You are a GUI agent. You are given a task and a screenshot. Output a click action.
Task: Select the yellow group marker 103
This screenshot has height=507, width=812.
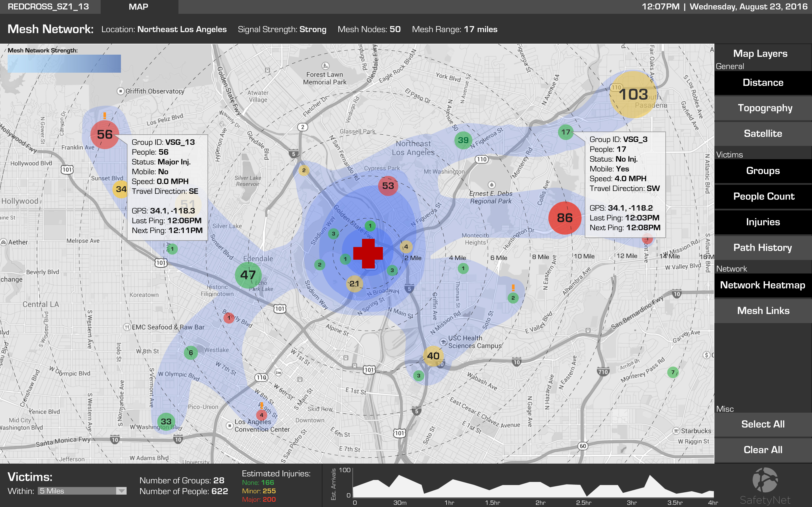click(x=633, y=95)
